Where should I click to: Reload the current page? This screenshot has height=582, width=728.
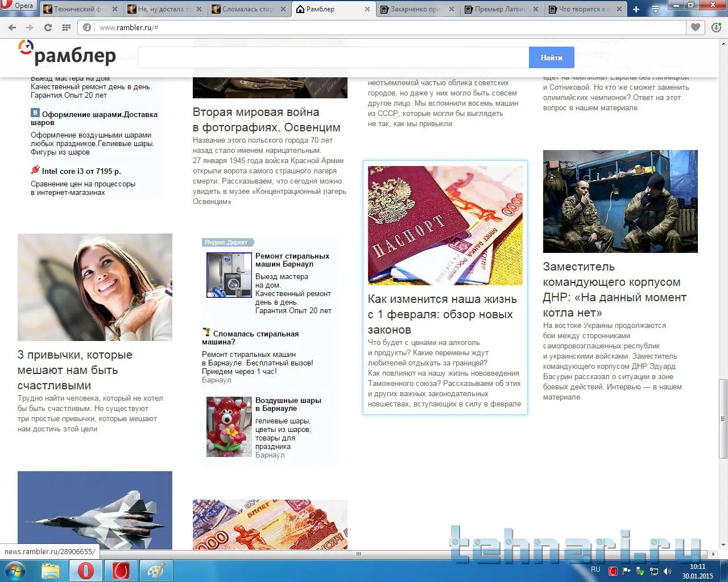coord(48,27)
